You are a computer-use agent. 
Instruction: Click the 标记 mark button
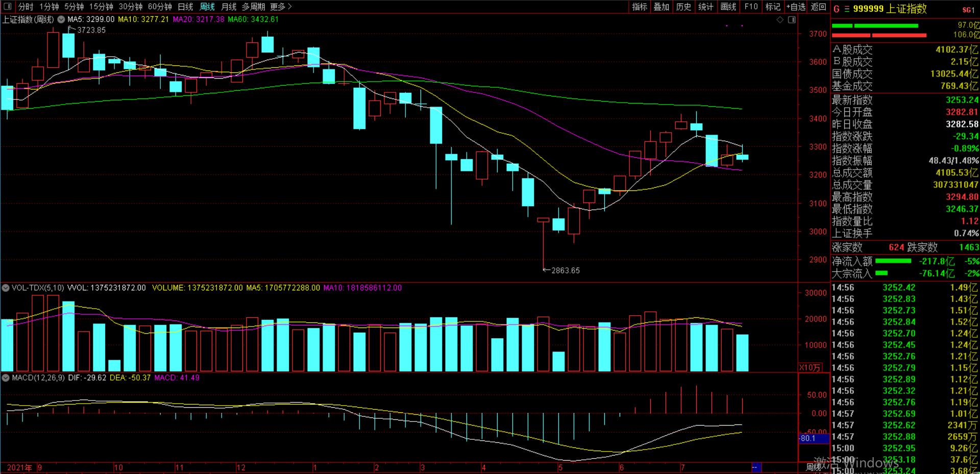(x=773, y=7)
